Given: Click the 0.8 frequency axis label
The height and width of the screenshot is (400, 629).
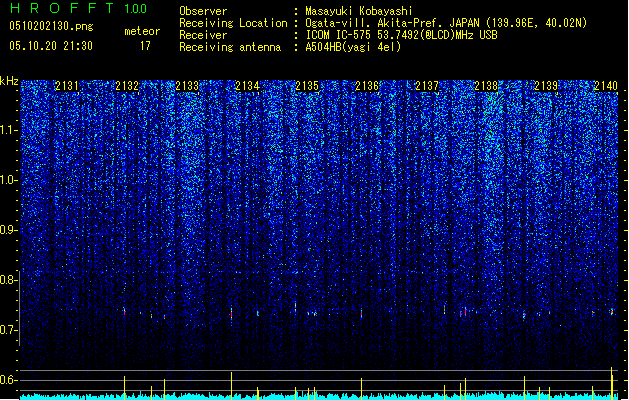Looking at the screenshot, I should 9,280.
